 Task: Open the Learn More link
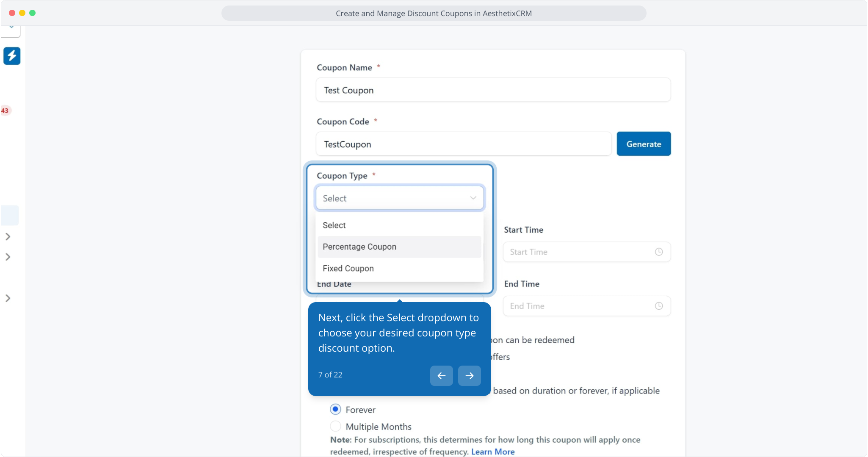point(492,451)
